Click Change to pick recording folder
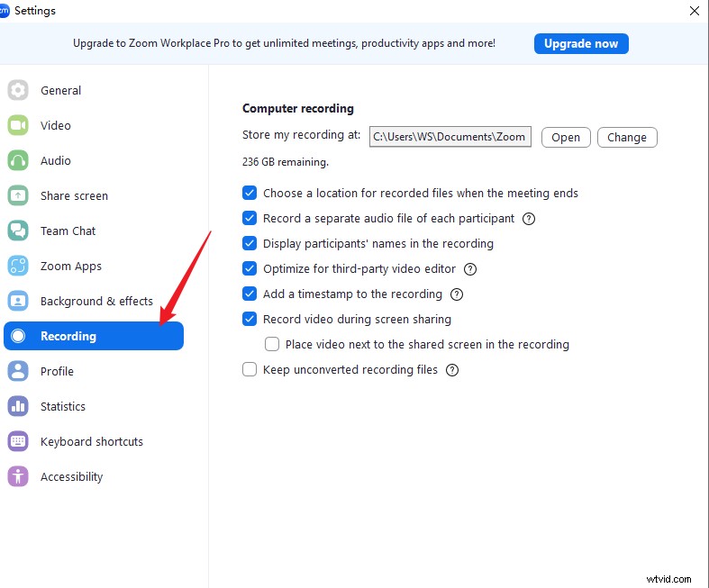Image resolution: width=709 pixels, height=588 pixels. (x=627, y=137)
